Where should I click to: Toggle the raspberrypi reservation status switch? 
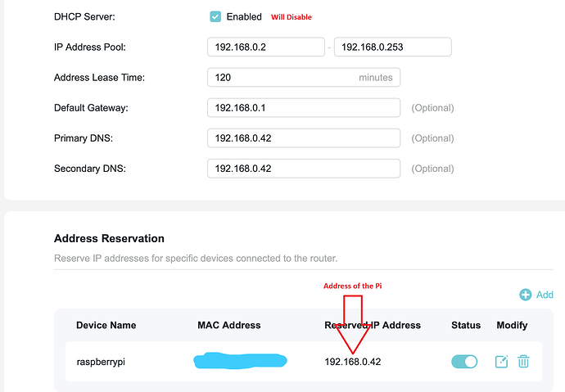465,361
